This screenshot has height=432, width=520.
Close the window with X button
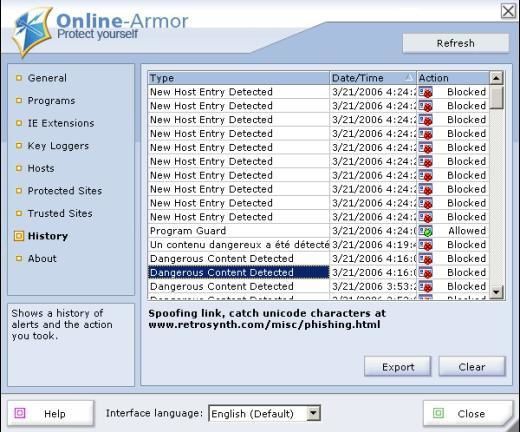pyautogui.click(x=508, y=11)
